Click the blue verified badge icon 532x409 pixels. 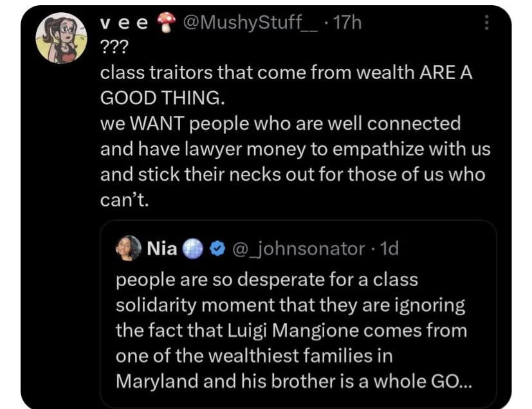click(217, 249)
